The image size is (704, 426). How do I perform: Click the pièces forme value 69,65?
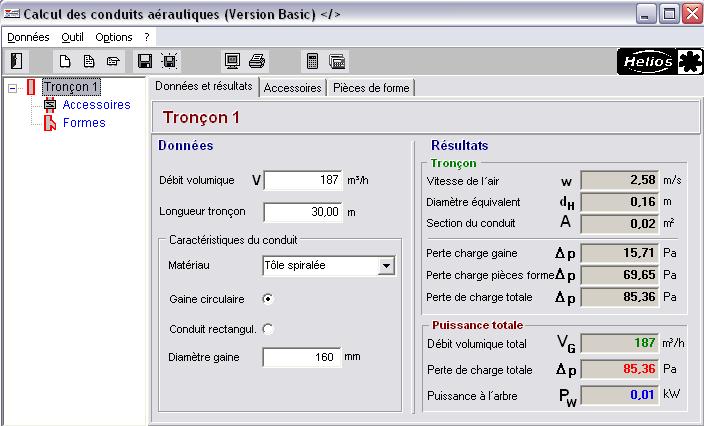click(x=620, y=275)
